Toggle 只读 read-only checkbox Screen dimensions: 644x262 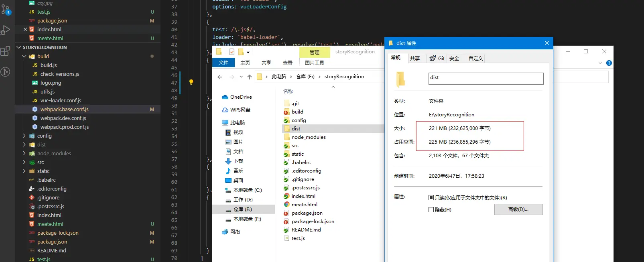(431, 198)
